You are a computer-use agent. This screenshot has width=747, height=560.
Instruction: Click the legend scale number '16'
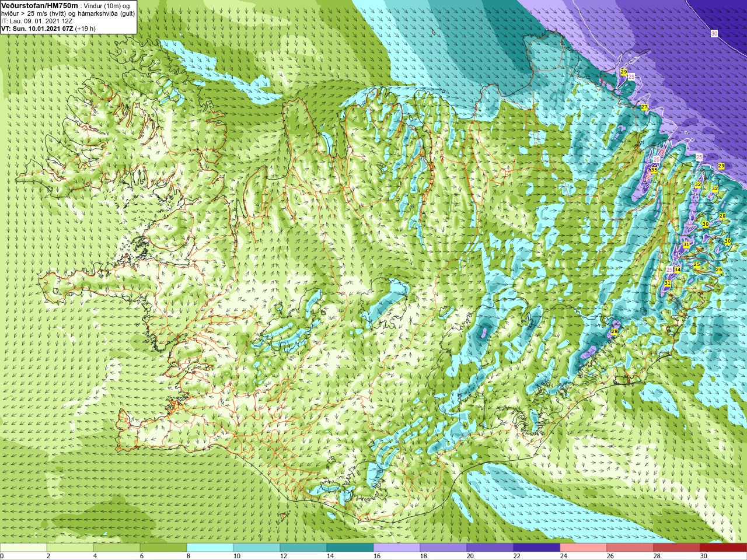pos(377,556)
